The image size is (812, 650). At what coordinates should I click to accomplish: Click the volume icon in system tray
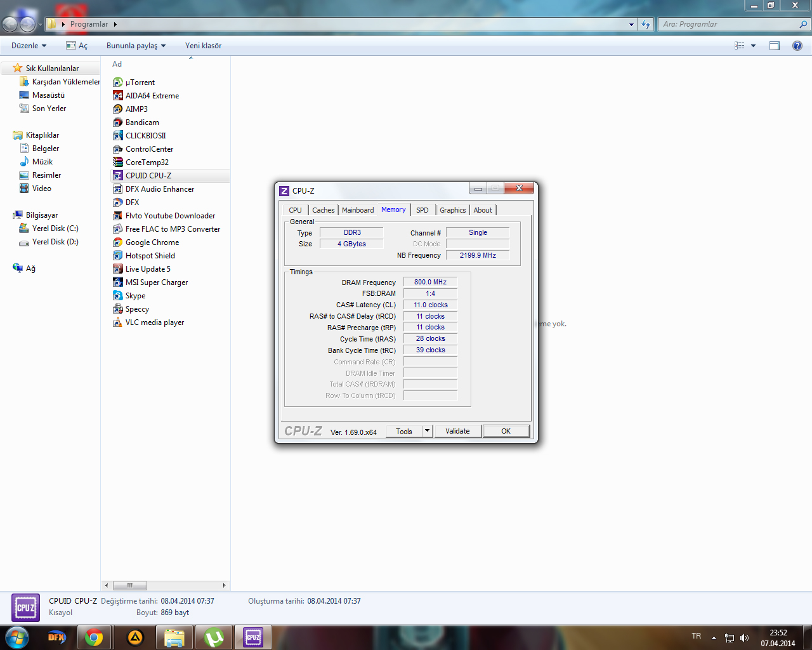coord(744,638)
